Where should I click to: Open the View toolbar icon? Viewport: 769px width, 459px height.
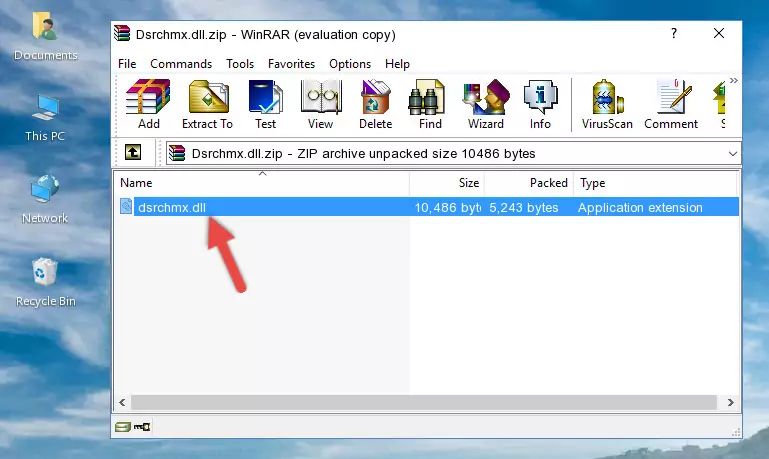321,104
